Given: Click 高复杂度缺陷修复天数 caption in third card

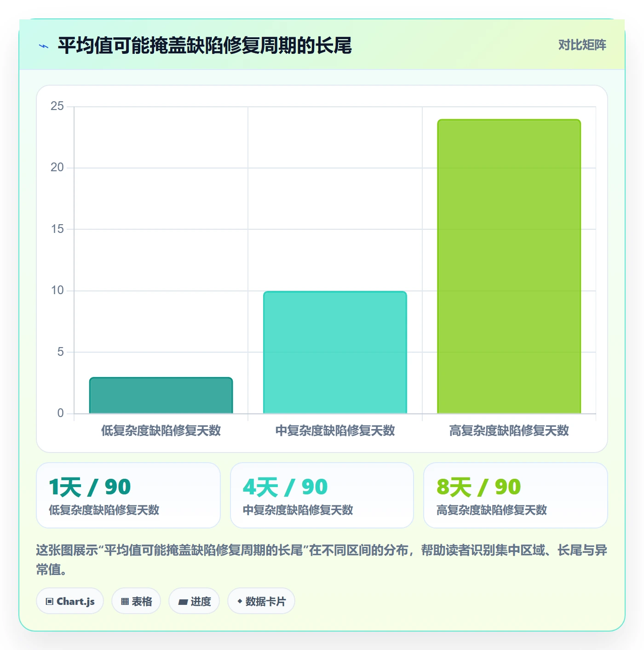Looking at the screenshot, I should point(492,510).
